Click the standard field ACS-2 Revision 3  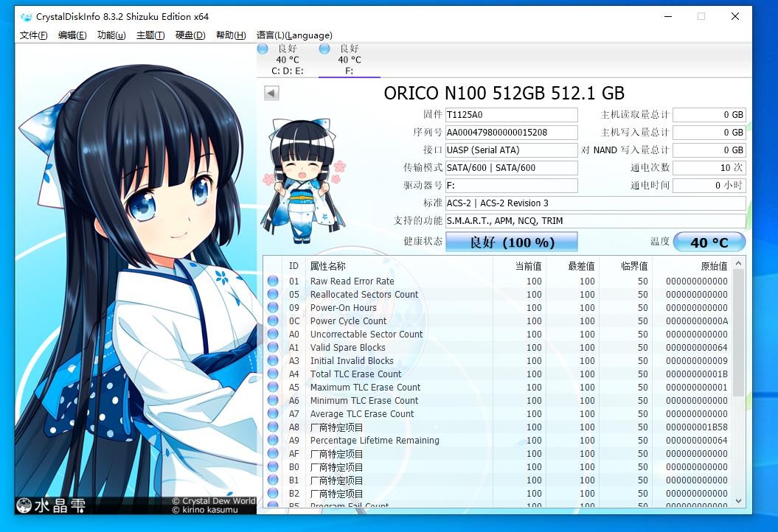coord(595,203)
